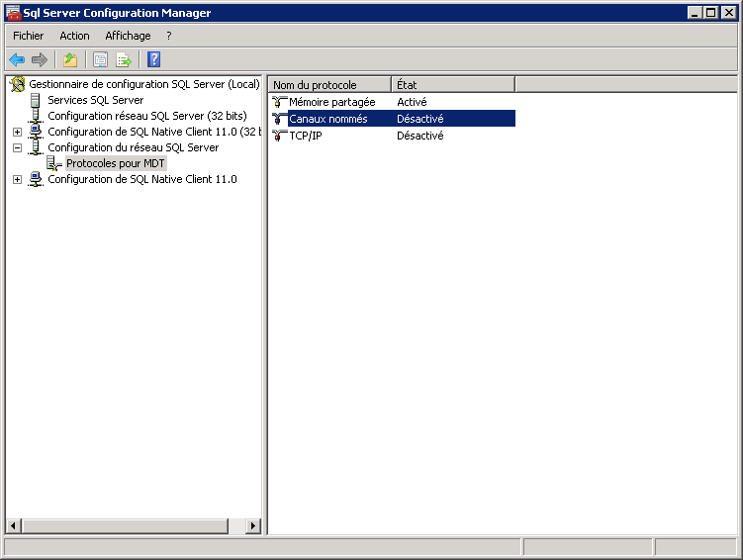Screen dimensions: 743x560
Task: Click the Up one level folder icon
Action: (x=70, y=60)
